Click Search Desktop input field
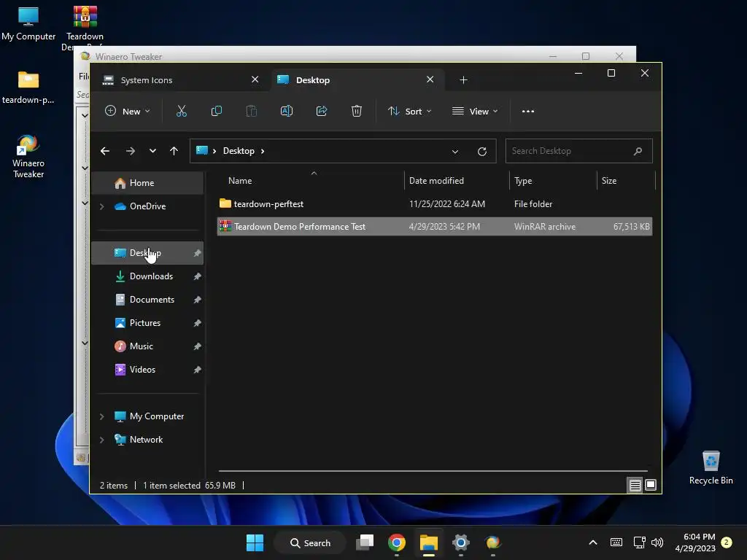Image resolution: width=747 pixels, height=560 pixels. tap(578, 151)
